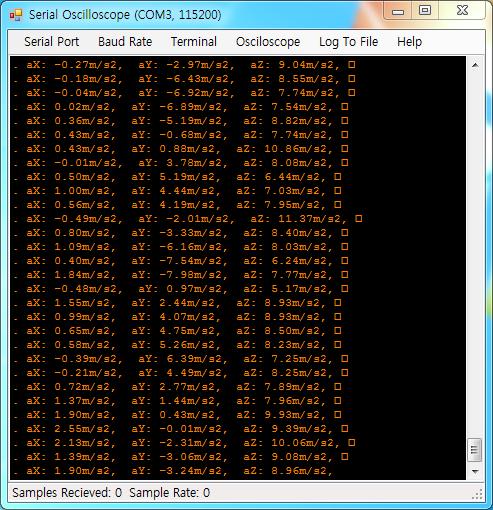
Task: Close the Serial Oscilloscope window
Action: click(462, 11)
